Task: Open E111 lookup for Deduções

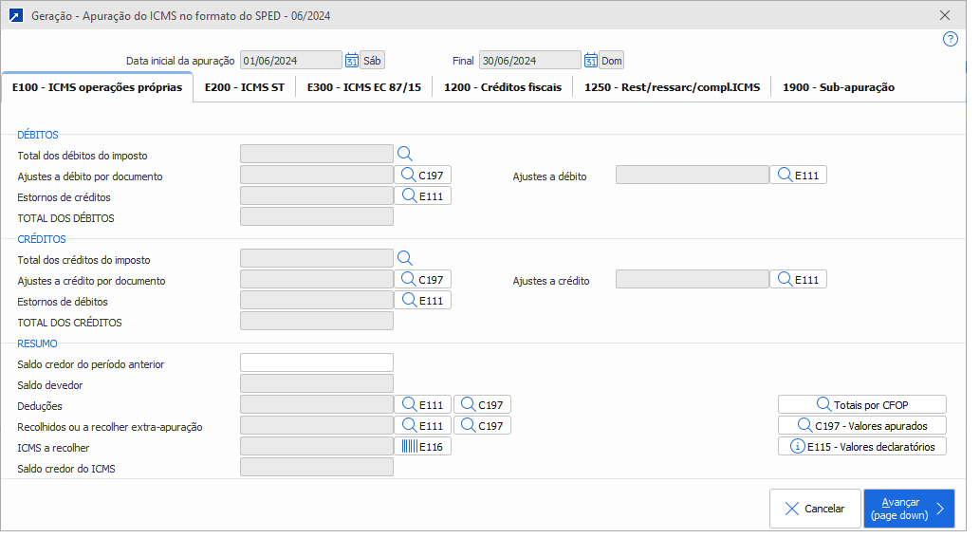Action: click(422, 405)
